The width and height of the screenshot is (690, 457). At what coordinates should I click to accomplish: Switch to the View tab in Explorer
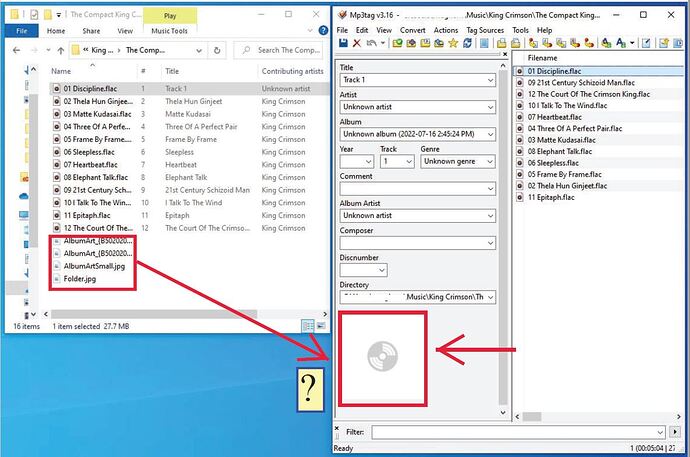[125, 31]
